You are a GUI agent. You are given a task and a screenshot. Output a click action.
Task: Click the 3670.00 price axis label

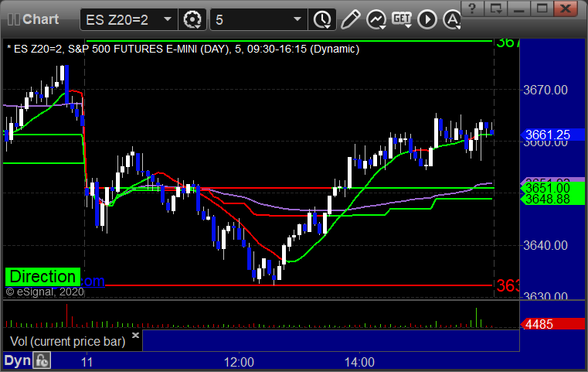pyautogui.click(x=546, y=90)
